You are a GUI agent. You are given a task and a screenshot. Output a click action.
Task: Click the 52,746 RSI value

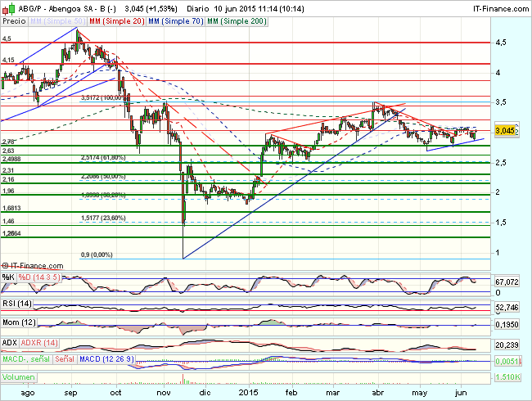click(507, 308)
